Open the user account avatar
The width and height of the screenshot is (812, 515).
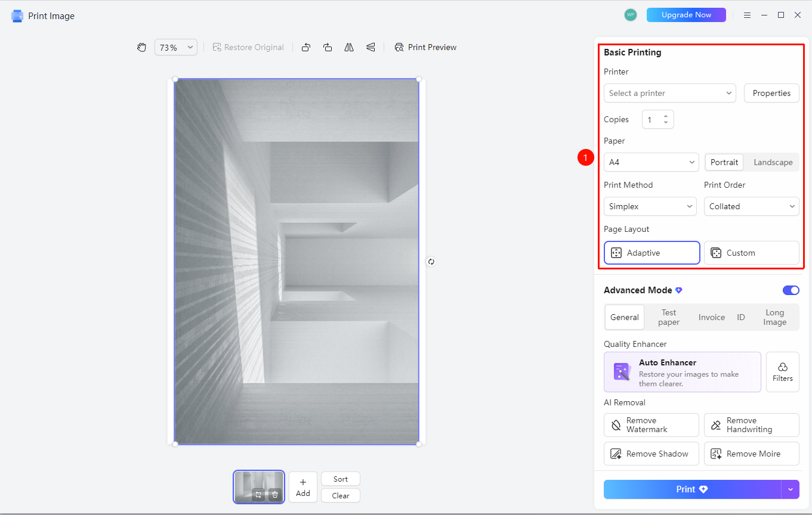[x=631, y=15]
